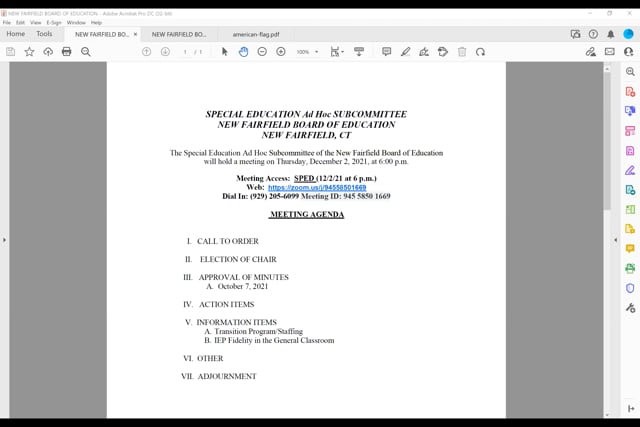Open the pink Edit PDF tool in right pane
This screenshot has height=427, width=640.
click(630, 131)
